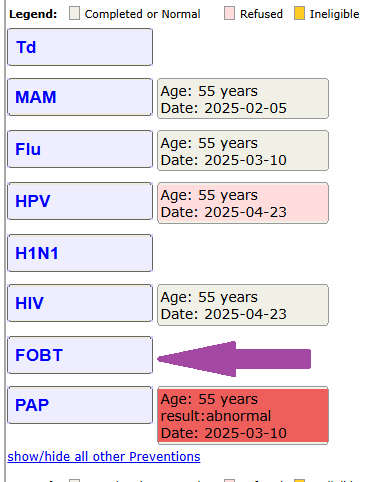Click the yellow Ineligible legend swatch
Screen dimensions: 367x482
click(299, 14)
